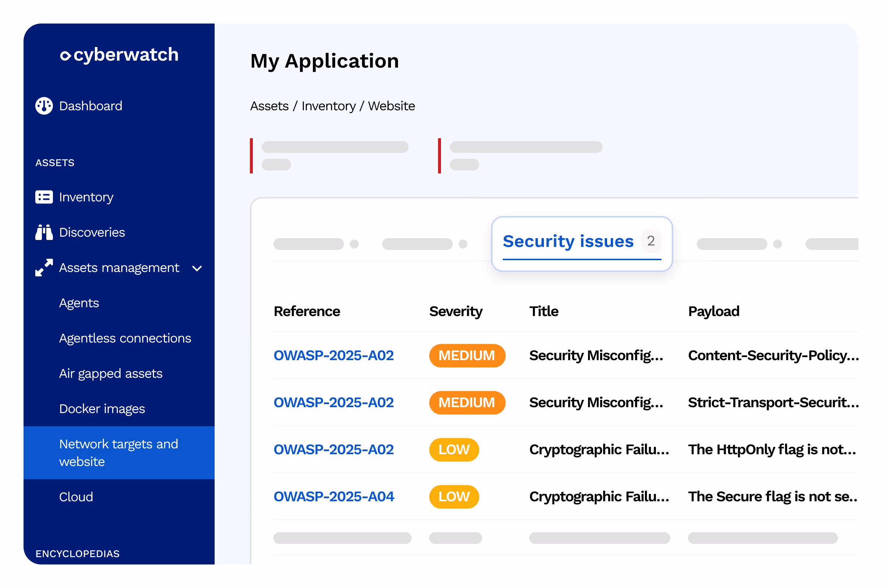This screenshot has height=588, width=882.
Task: Click the Strict-Transport-Securit payload cell
Action: pyautogui.click(x=773, y=403)
